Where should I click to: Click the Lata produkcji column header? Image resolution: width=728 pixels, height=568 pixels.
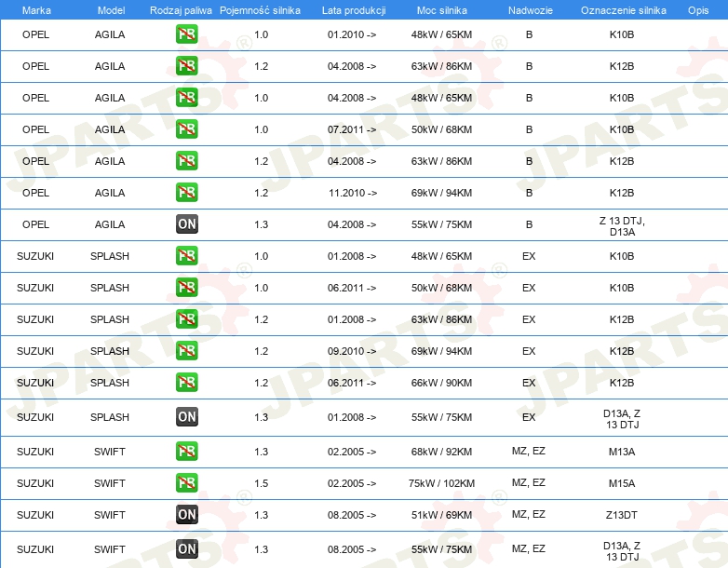tap(354, 10)
